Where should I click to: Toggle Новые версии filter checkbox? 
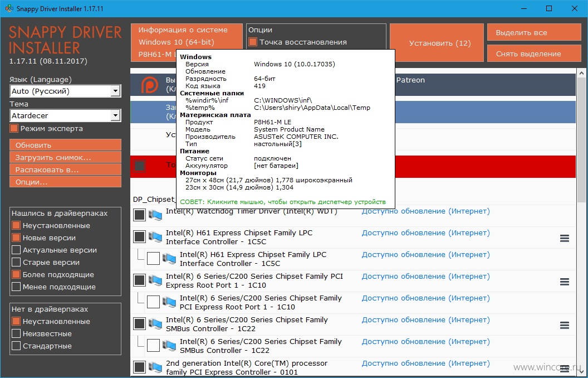coord(16,238)
